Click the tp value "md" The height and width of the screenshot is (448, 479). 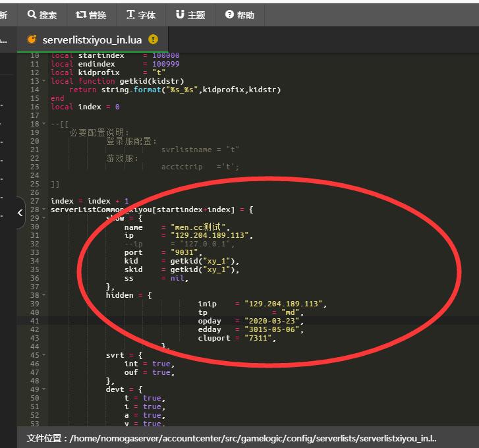tap(290, 312)
